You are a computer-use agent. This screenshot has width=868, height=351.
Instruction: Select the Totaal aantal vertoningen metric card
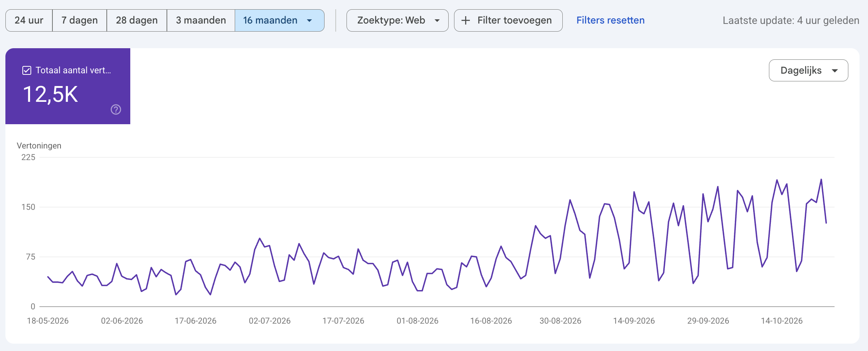[x=68, y=86]
